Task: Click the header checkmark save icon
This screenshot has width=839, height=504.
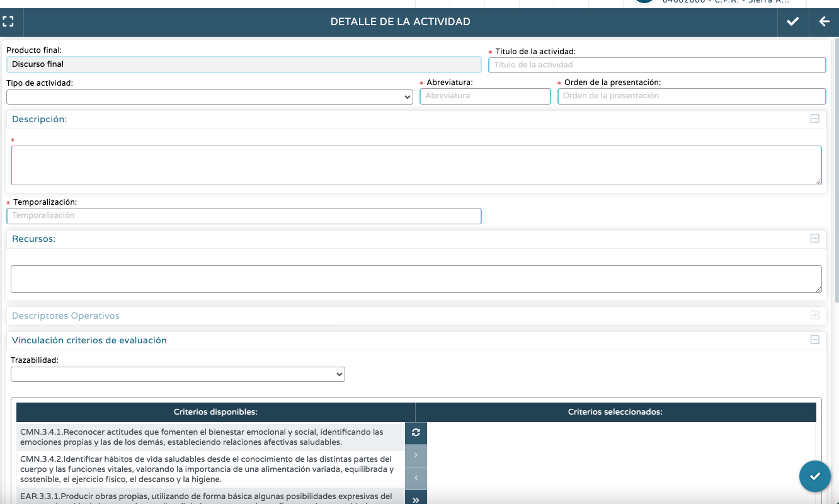Action: (792, 22)
